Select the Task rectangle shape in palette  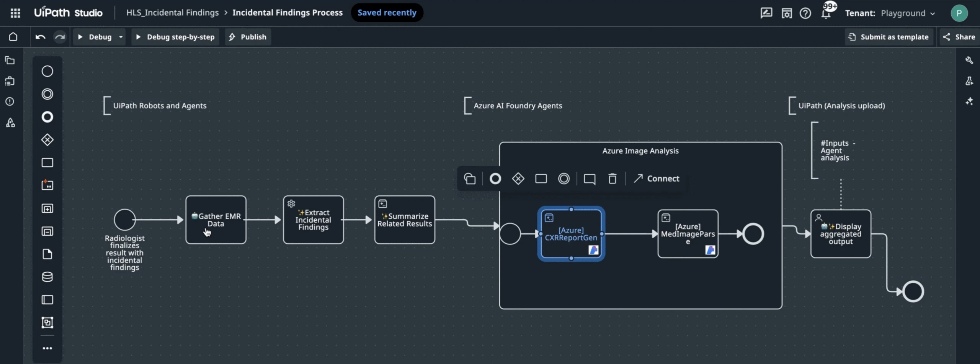point(47,162)
